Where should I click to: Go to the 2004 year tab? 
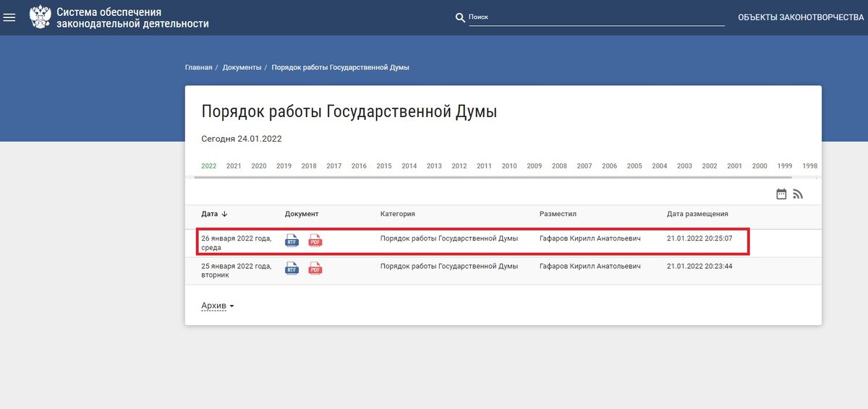pyautogui.click(x=660, y=165)
